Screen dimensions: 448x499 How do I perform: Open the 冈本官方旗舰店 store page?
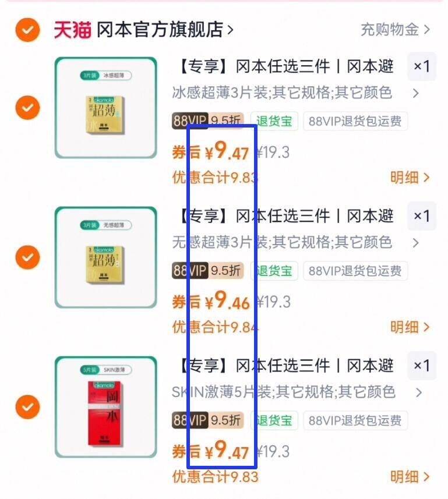pyautogui.click(x=165, y=30)
